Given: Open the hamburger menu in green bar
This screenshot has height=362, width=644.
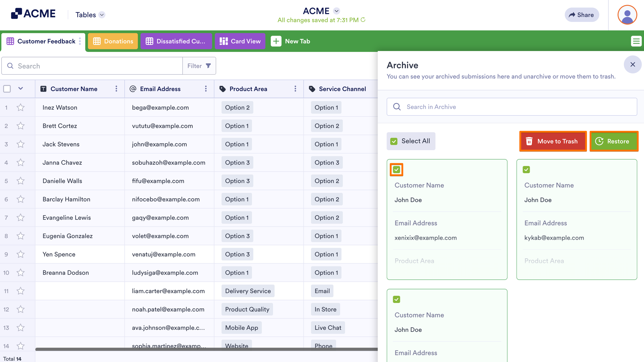Looking at the screenshot, I should pos(636,41).
